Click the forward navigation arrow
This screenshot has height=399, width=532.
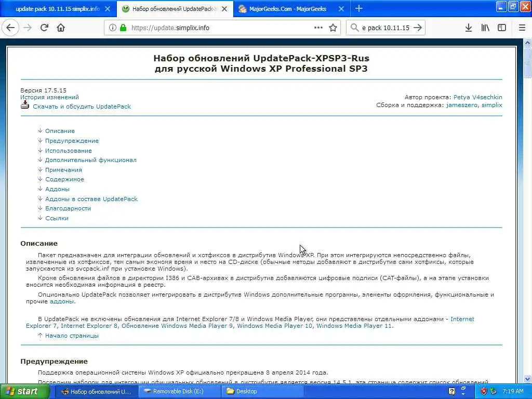(28, 28)
